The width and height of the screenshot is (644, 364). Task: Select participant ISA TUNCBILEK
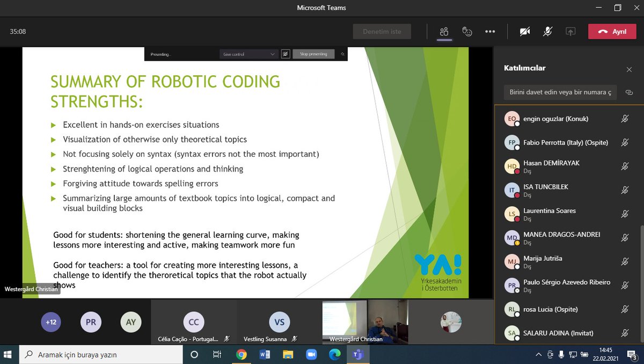tap(567, 190)
